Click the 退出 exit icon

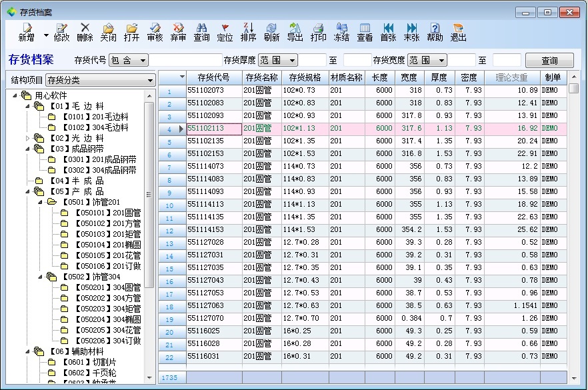click(458, 32)
